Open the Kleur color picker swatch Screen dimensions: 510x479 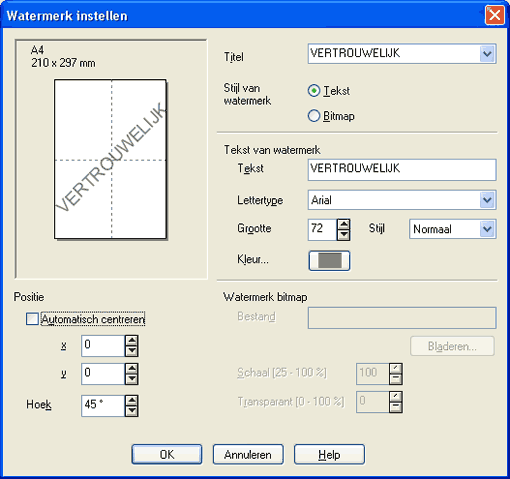[329, 260]
